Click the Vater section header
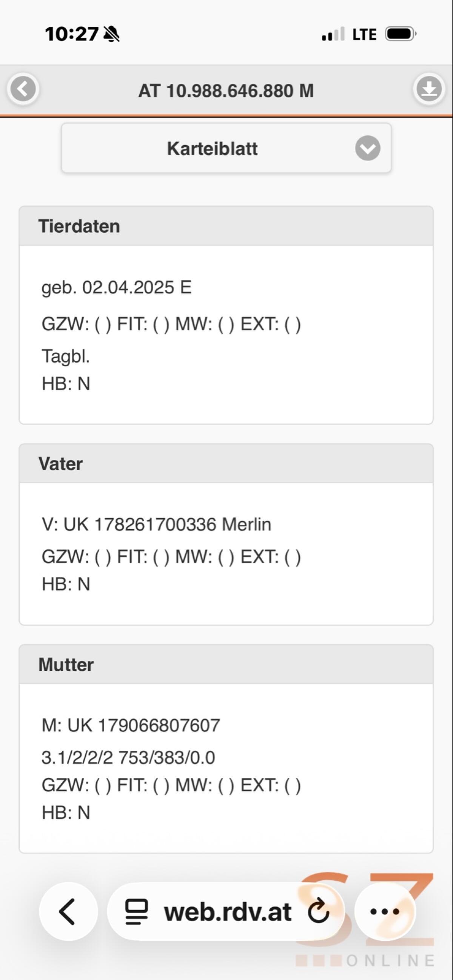The image size is (453, 980). point(226,463)
